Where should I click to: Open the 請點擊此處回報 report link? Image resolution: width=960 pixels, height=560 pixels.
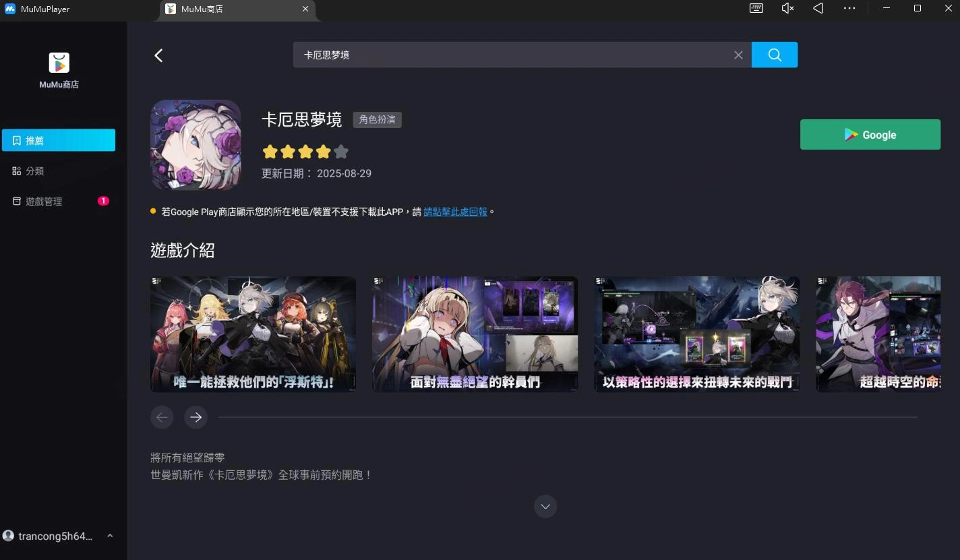point(455,211)
